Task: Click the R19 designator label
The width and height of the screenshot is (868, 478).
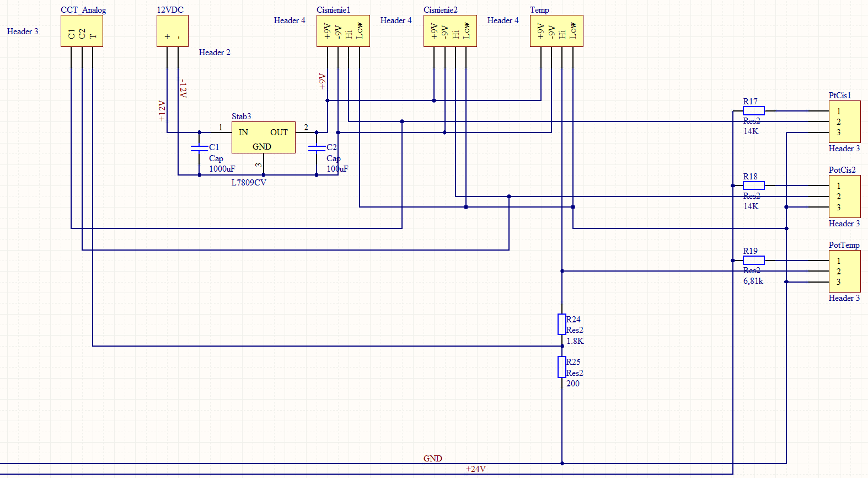Action: 751,251
